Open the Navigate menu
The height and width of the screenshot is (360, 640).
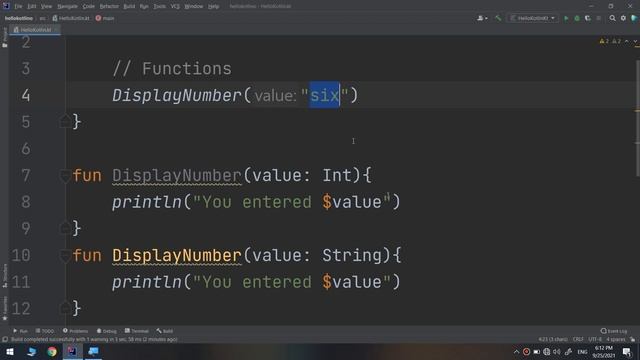point(67,7)
